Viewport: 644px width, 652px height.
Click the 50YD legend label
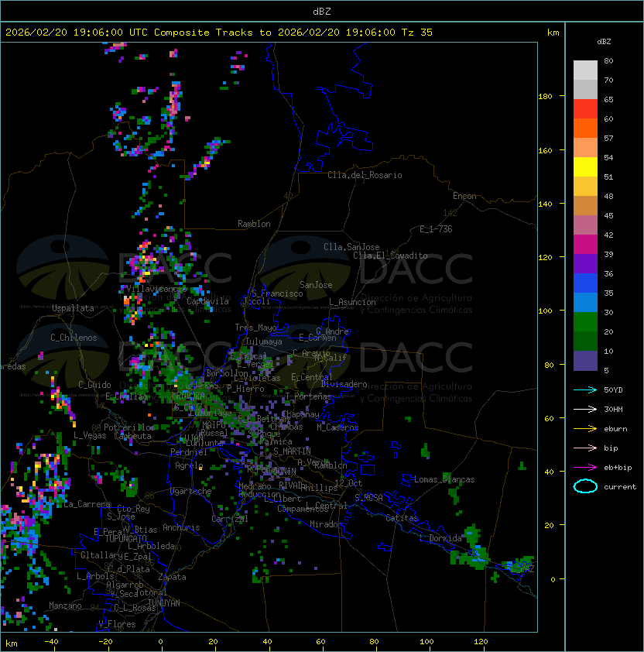[613, 390]
